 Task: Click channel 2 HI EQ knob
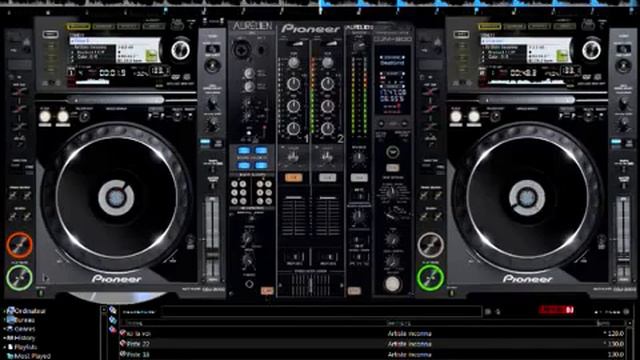click(327, 84)
